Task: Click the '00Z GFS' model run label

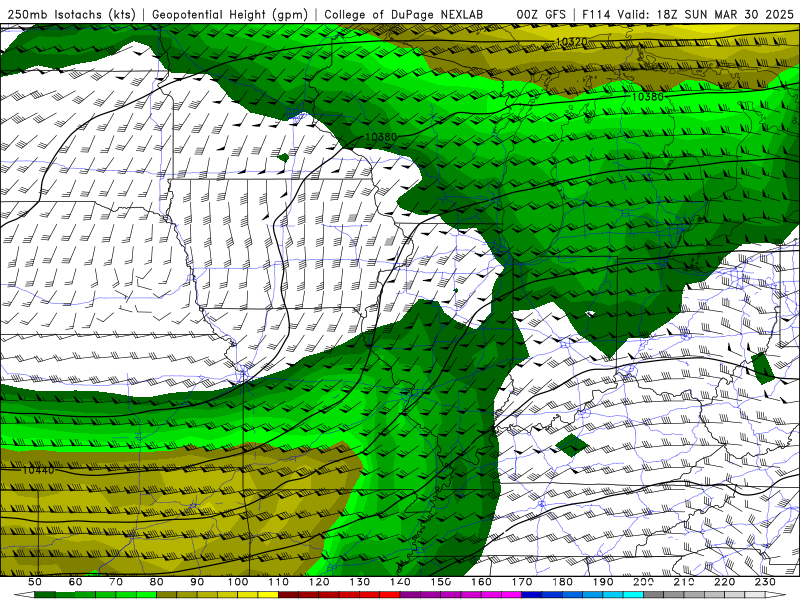Action: pos(541,14)
